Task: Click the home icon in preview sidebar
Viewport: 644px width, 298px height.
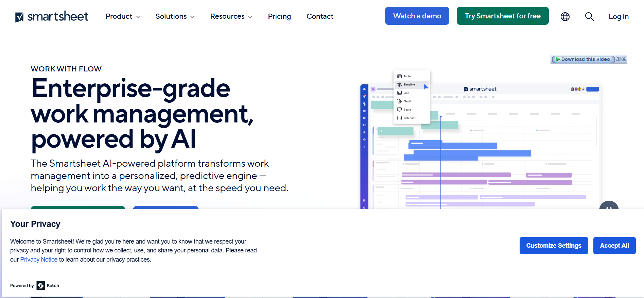Action: point(364,89)
